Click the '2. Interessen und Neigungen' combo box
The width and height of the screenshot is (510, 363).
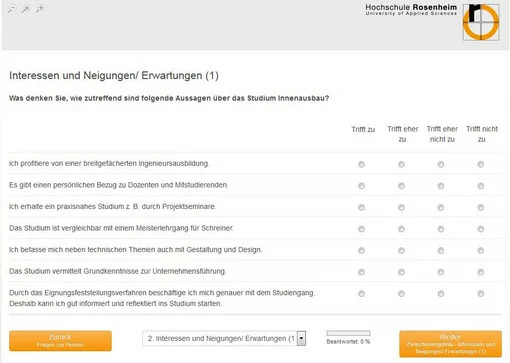coord(224,339)
